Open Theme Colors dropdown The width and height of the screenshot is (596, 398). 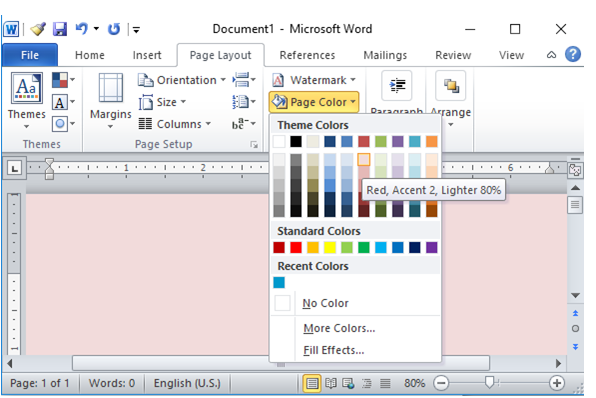(63, 80)
